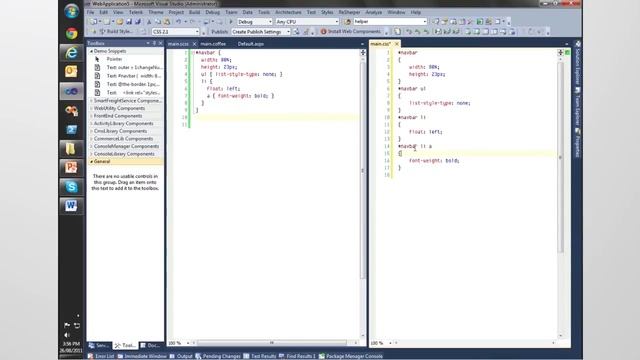The image size is (640, 360).
Task: Click the Save All toolbar icon
Action: (x=138, y=22)
